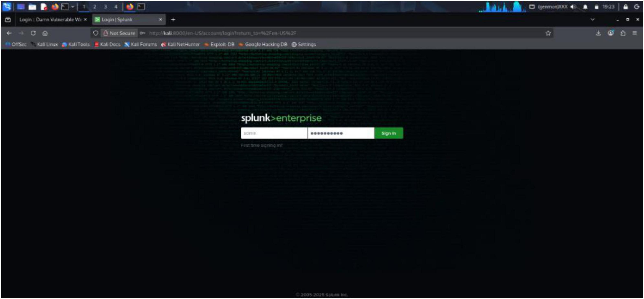Open the Firefox recent tabs view button
Image resolution: width=644 pixels, height=299 pixels.
(8, 20)
